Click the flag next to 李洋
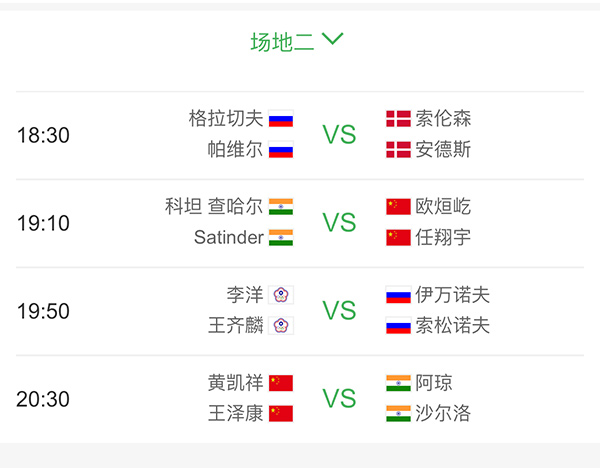 point(281,295)
